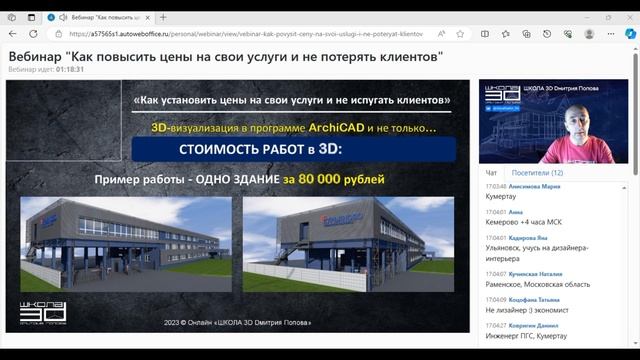Click the address bar URL field
Image resolution: width=640 pixels, height=360 pixels.
coord(246,34)
